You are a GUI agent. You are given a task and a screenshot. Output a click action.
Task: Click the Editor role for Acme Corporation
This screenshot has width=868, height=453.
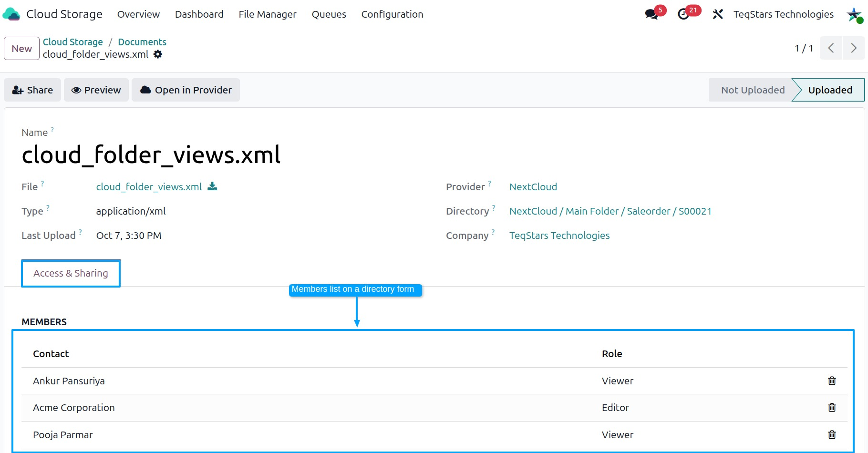pyautogui.click(x=615, y=408)
